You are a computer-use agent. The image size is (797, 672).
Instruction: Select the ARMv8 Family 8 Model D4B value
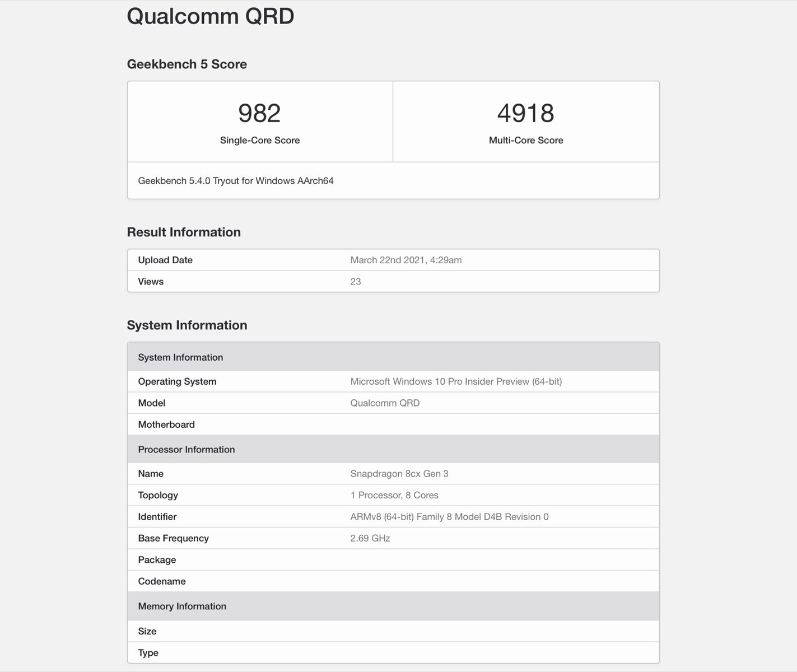[x=449, y=517]
